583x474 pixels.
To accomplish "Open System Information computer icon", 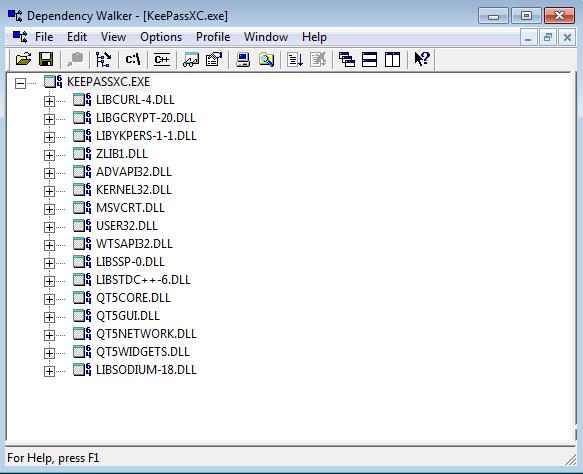I will 243,59.
